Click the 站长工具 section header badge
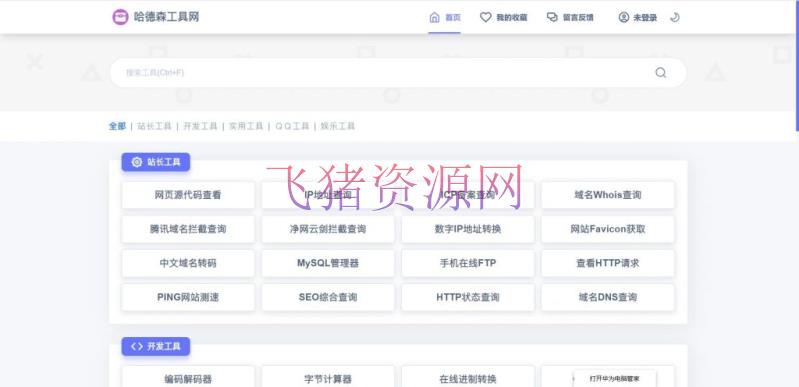Image resolution: width=799 pixels, height=387 pixels. pos(155,162)
